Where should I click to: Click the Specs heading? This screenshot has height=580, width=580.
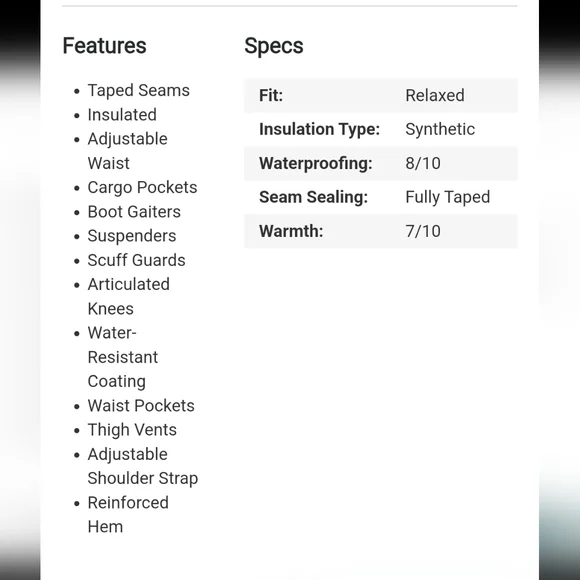[x=274, y=46]
